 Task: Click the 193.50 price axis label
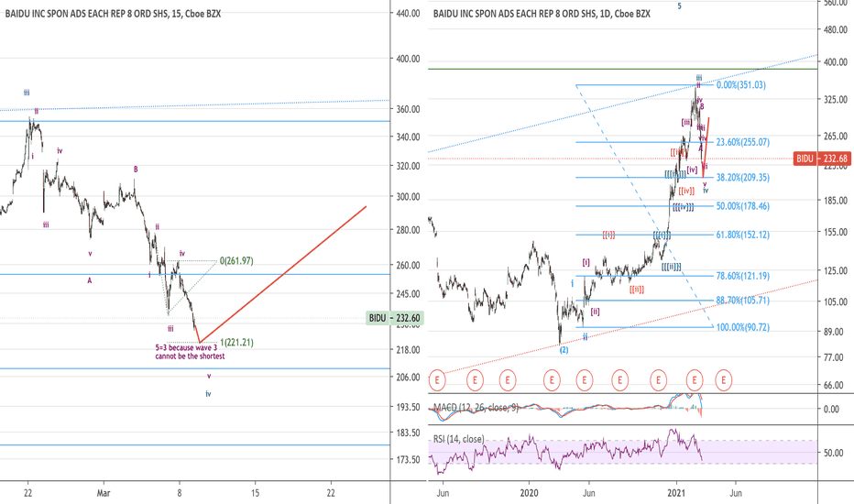click(408, 408)
